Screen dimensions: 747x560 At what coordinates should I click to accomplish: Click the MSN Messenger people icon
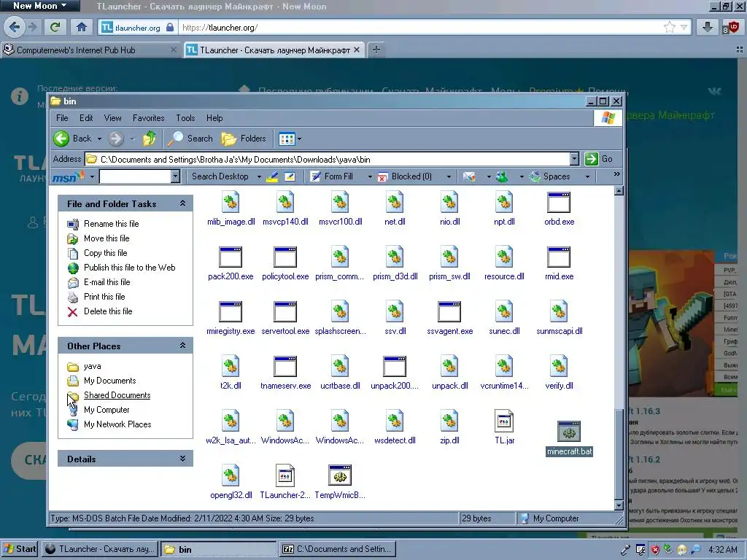(x=502, y=176)
